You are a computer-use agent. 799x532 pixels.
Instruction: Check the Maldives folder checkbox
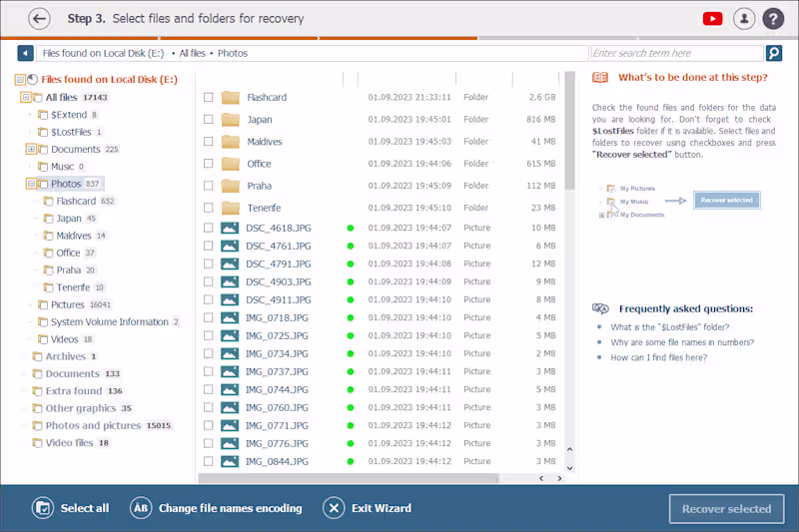click(209, 141)
